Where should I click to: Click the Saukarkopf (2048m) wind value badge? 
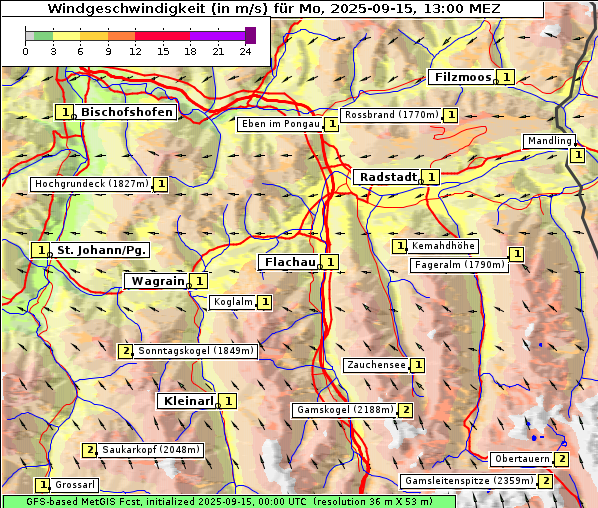coord(90,450)
